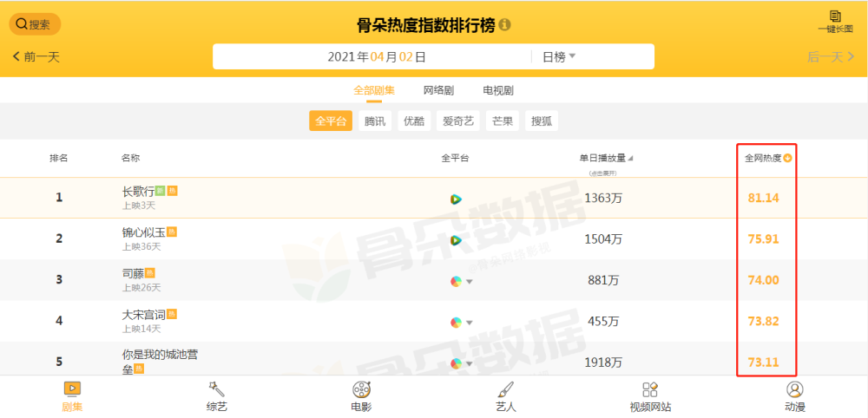Click the Tencent Video icon for 长歌行
Image resolution: width=868 pixels, height=418 pixels.
click(456, 199)
